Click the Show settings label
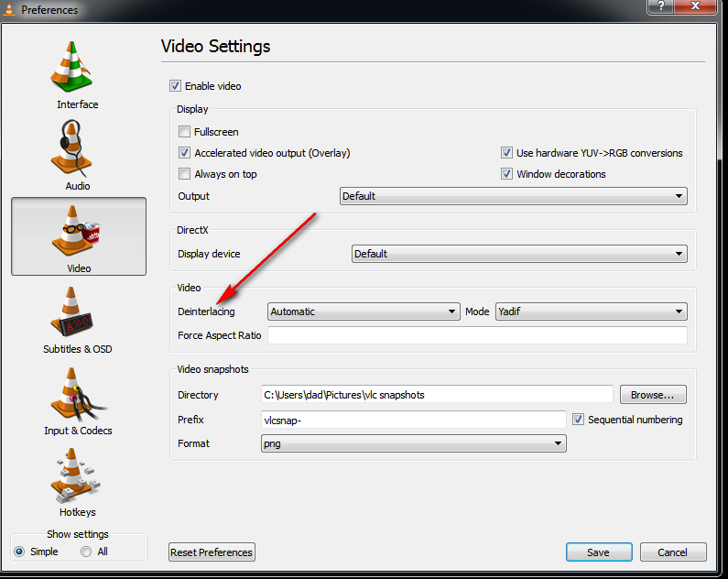 [x=78, y=534]
